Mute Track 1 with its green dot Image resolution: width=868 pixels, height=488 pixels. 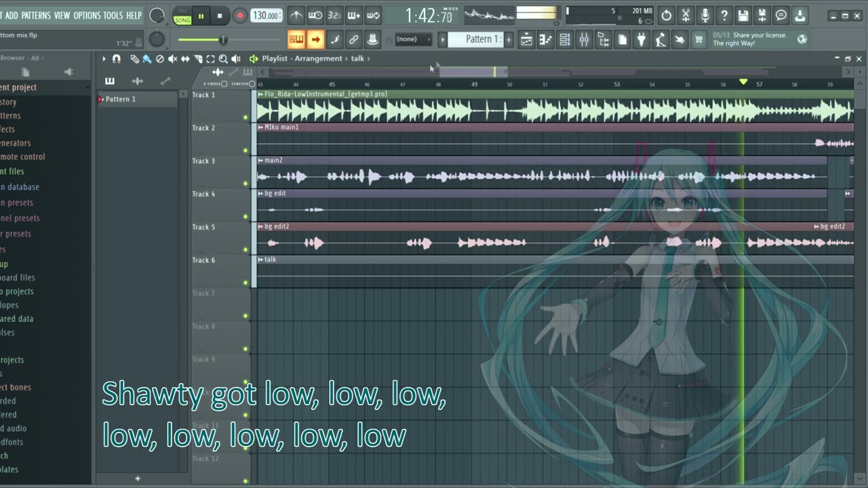(245, 117)
